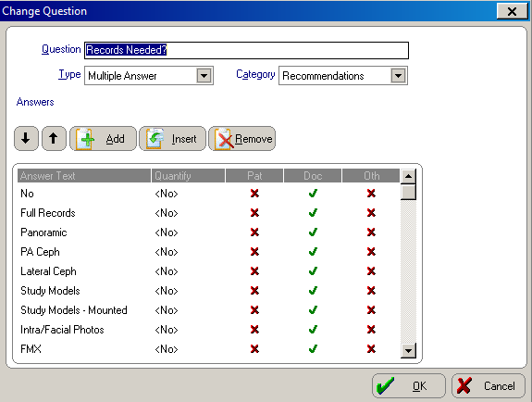Move selected answer down with down arrow
This screenshot has height=402, width=532.
(x=26, y=139)
